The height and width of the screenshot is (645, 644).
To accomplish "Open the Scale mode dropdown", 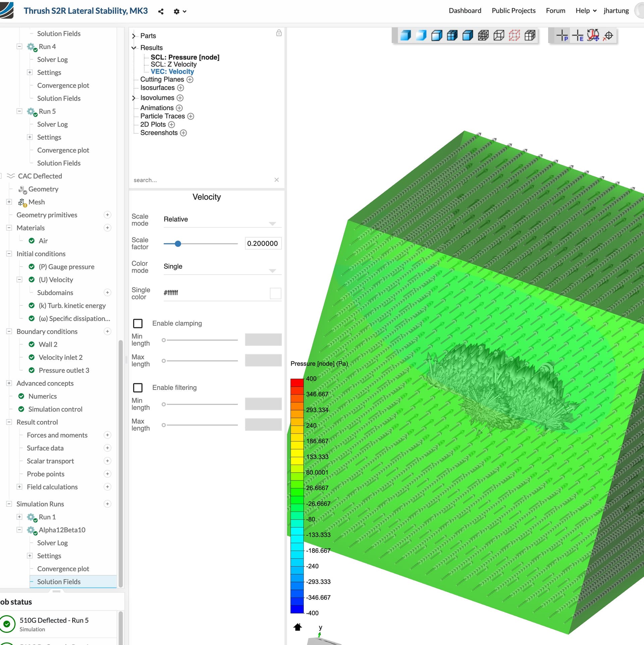I will click(x=222, y=220).
